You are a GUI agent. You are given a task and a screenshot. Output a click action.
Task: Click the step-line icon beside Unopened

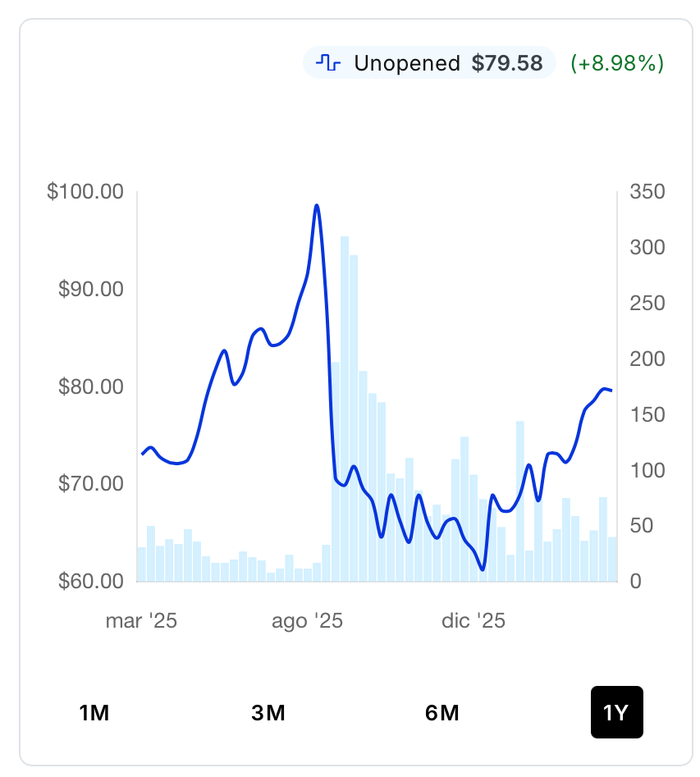[328, 63]
